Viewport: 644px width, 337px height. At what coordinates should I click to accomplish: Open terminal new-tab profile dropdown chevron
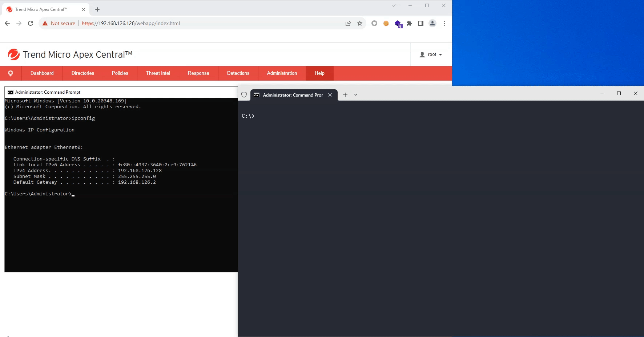pos(356,95)
